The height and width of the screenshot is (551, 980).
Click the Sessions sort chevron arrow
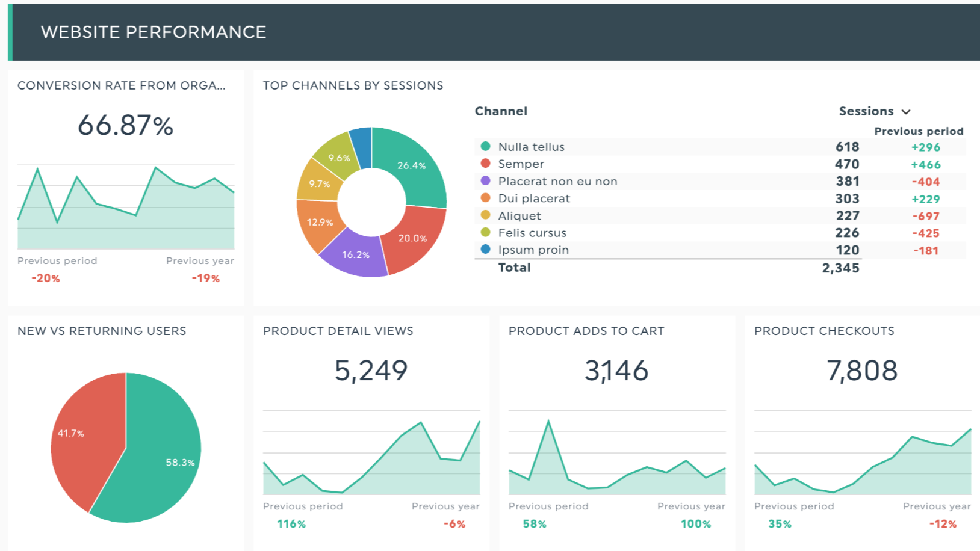[x=906, y=112]
